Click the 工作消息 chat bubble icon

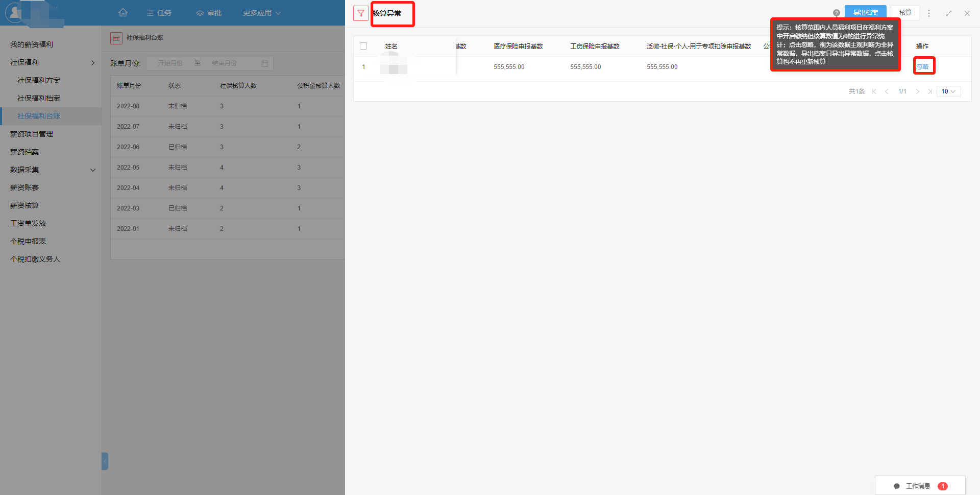tap(896, 486)
